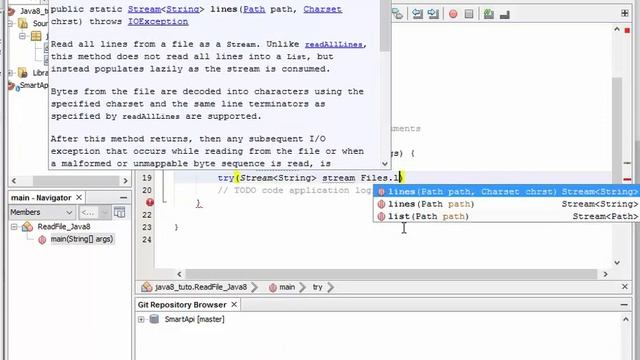Click the red error stripe indicator square
640x360 pixels.
(x=627, y=31)
